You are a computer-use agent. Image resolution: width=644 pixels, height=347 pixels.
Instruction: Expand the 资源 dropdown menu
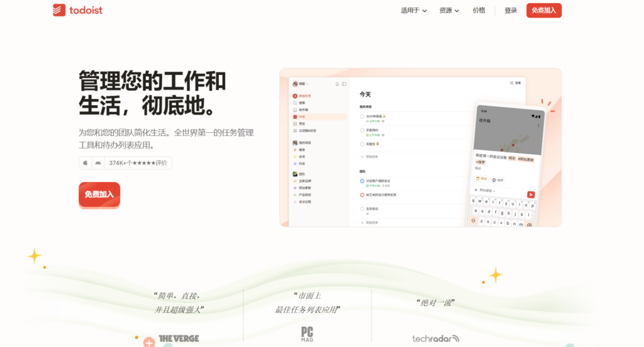(449, 10)
